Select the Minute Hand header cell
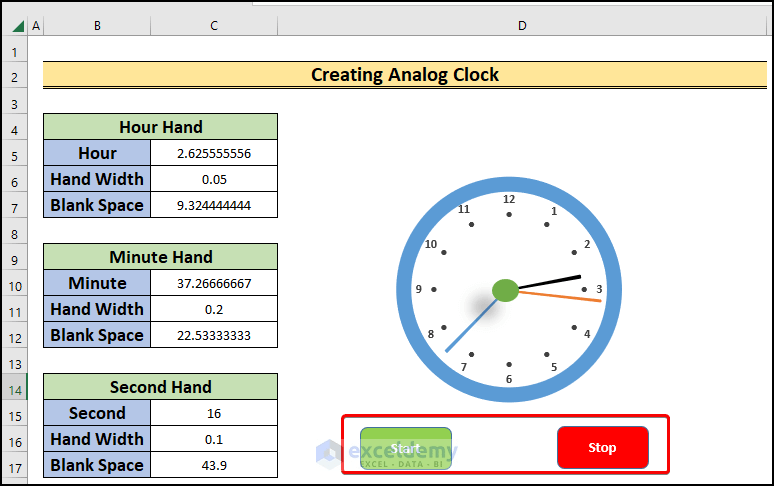This screenshot has height=486, width=774. coord(160,257)
